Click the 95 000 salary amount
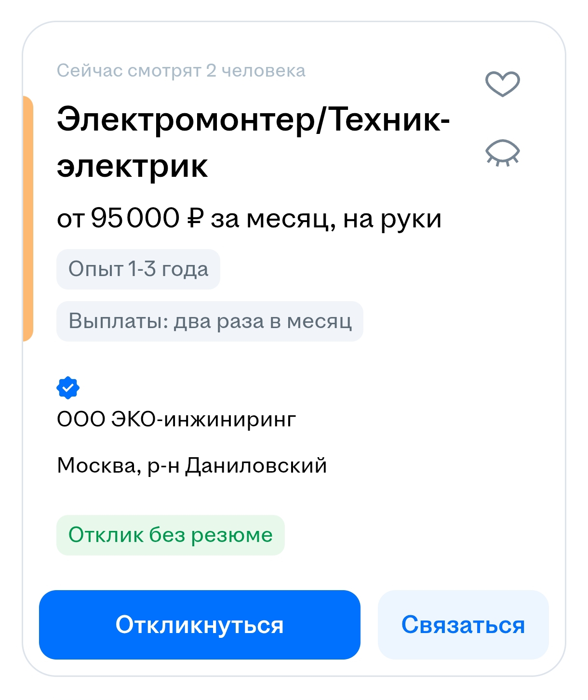 pos(135,218)
